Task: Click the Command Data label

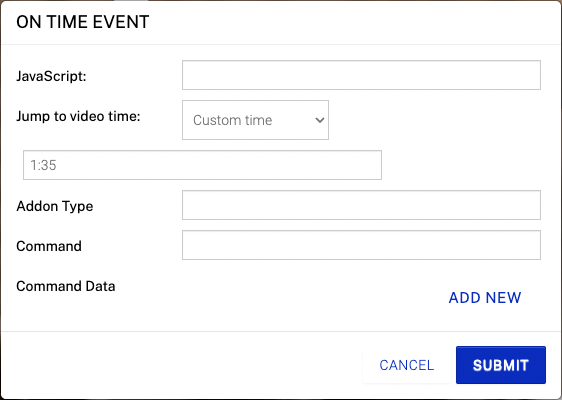Action: coord(66,286)
